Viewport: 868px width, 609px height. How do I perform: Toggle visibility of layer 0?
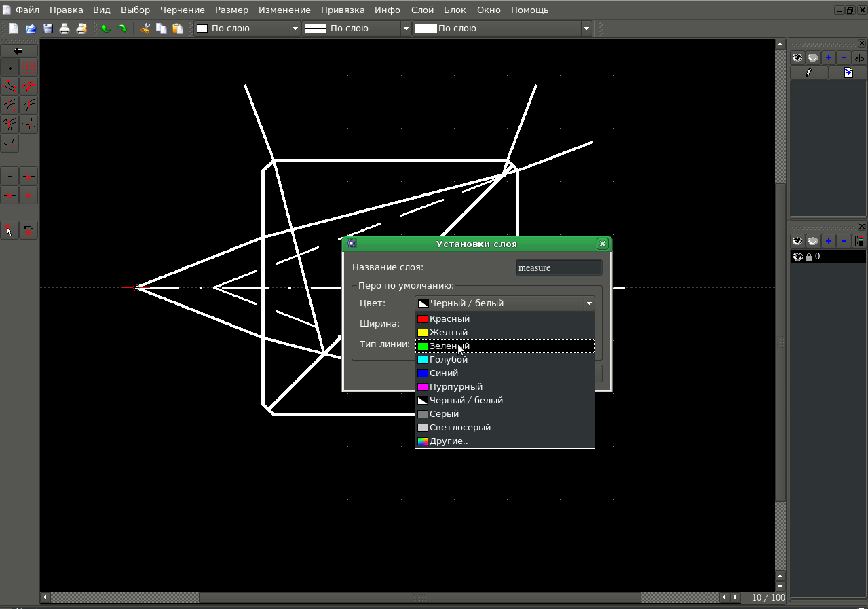tap(799, 256)
